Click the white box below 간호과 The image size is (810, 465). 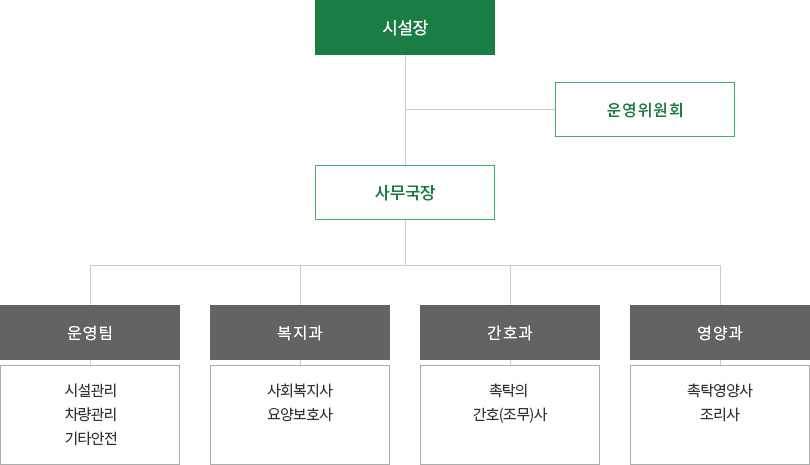tap(510, 415)
